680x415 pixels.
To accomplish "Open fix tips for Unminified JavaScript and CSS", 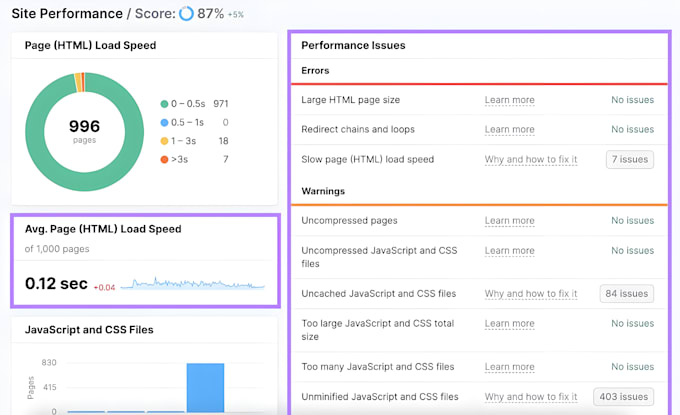I will click(531, 397).
